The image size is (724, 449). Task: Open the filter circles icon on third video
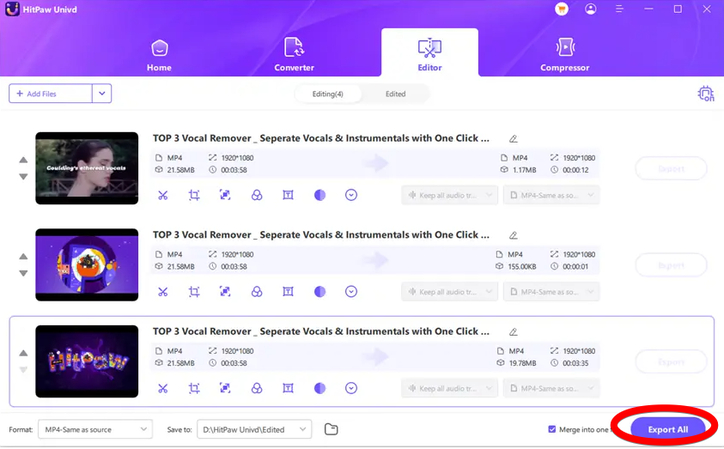click(257, 388)
